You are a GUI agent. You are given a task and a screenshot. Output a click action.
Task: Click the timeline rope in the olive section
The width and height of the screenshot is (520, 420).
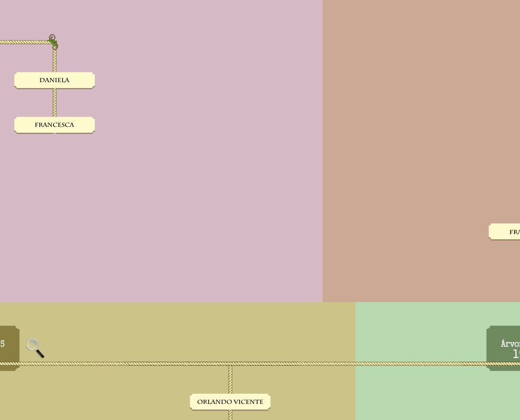click(x=149, y=363)
